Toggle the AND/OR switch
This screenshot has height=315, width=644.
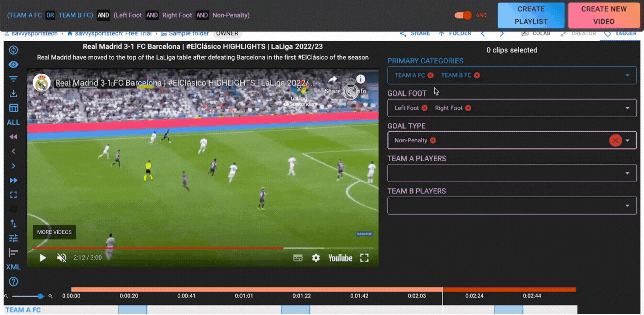pyautogui.click(x=463, y=15)
